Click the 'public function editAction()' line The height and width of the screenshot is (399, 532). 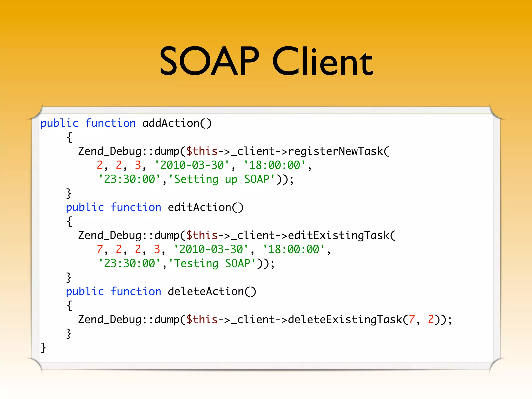[155, 207]
